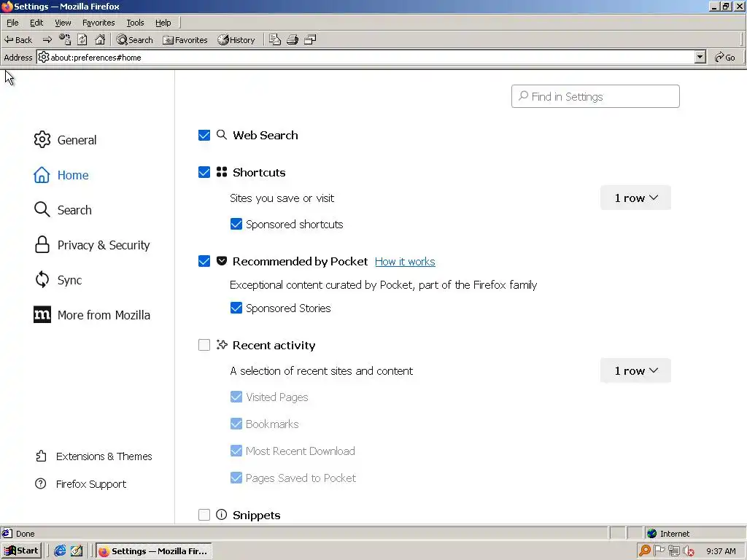The width and height of the screenshot is (747, 560).
Task: Uncheck the Web Search checkbox
Action: click(x=204, y=135)
